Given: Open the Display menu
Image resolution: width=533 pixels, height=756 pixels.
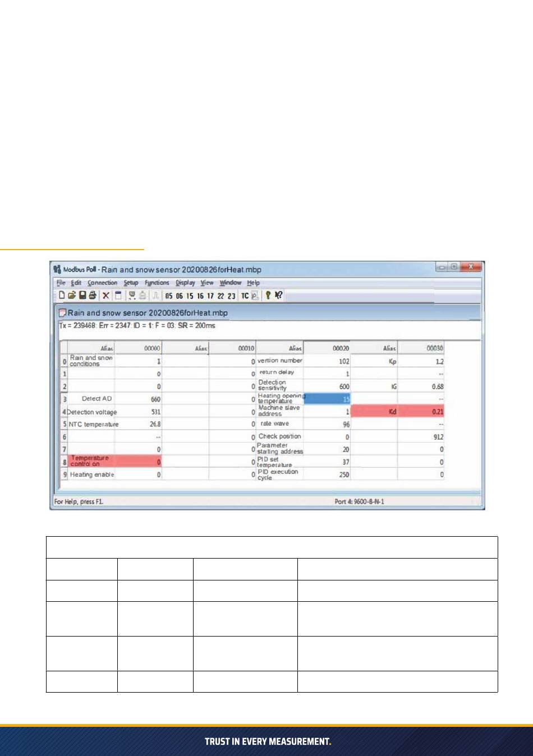Looking at the screenshot, I should coord(185,283).
